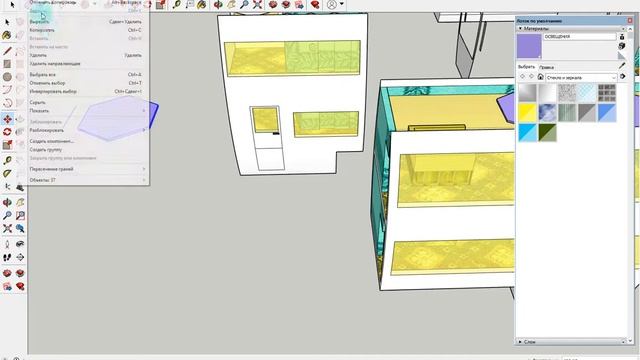This screenshot has width=640, height=360.
Task: Pick the dark green glass material swatch
Action: pyautogui.click(x=547, y=133)
